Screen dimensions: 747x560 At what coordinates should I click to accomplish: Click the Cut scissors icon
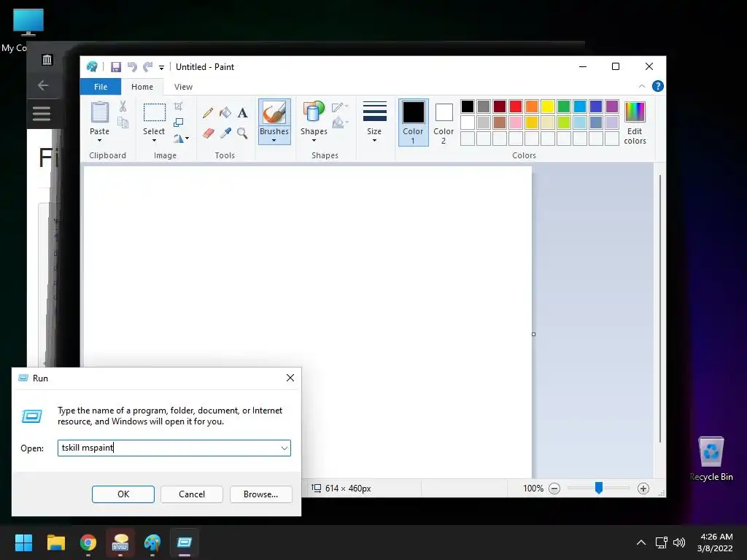coord(123,106)
